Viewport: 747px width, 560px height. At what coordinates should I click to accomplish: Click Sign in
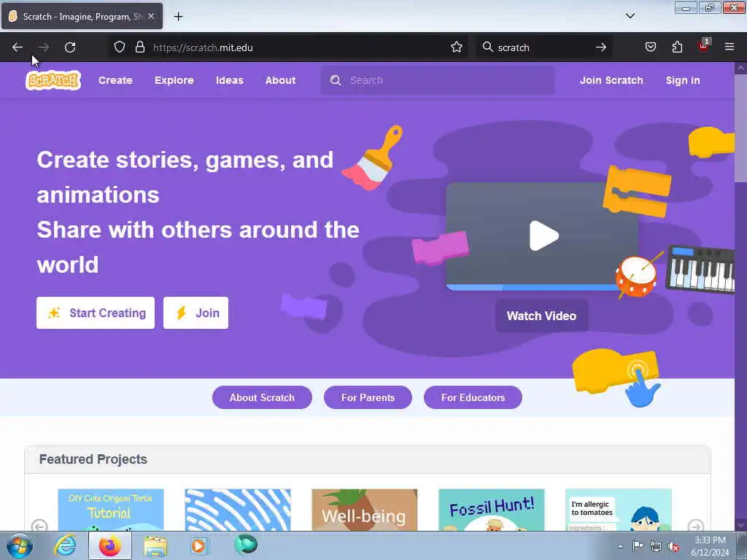683,80
